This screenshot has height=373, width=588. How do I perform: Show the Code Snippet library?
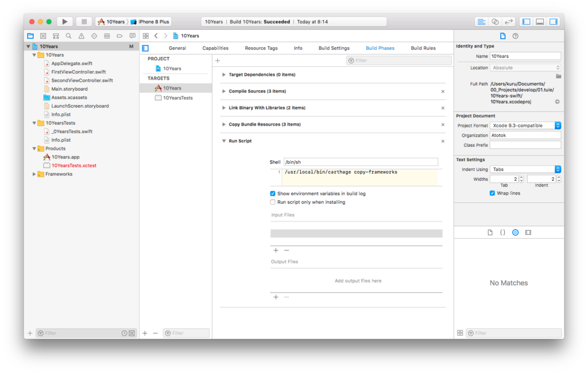[503, 232]
